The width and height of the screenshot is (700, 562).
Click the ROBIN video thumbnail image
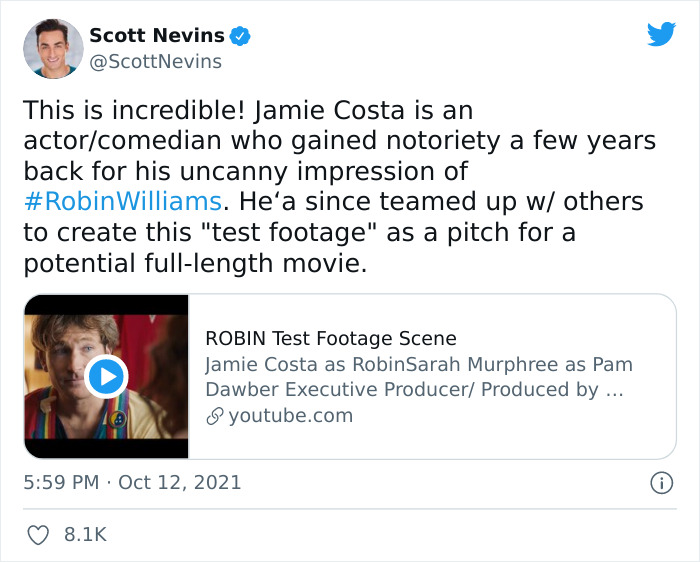(x=106, y=376)
